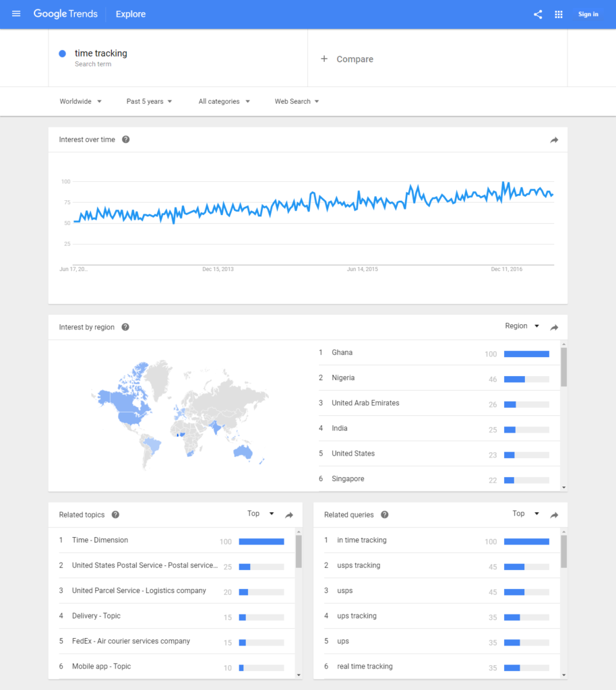
Task: Click the plus icon to add comparison
Action: pos(324,59)
